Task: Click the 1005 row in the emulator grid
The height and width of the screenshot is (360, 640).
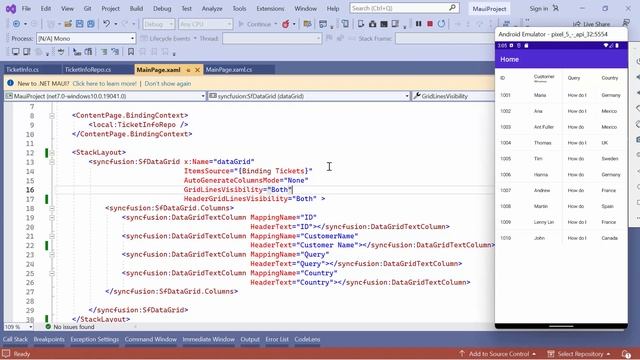Action: pos(561,158)
